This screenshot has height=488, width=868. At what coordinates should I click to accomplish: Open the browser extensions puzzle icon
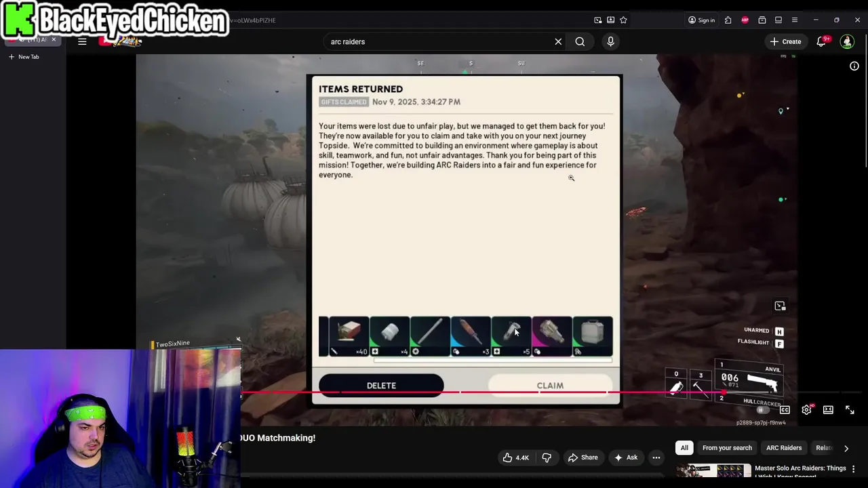pyautogui.click(x=728, y=20)
